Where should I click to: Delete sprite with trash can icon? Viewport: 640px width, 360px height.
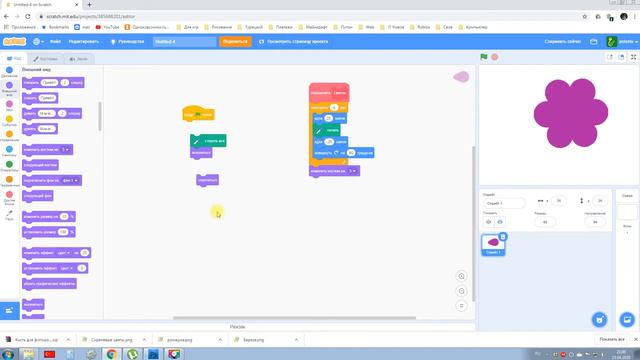[503, 237]
